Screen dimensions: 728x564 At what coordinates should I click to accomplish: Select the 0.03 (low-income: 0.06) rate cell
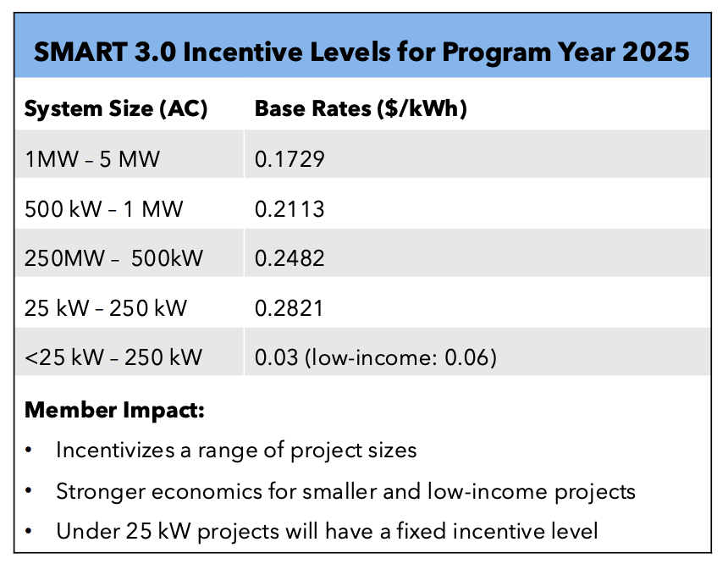click(x=375, y=357)
